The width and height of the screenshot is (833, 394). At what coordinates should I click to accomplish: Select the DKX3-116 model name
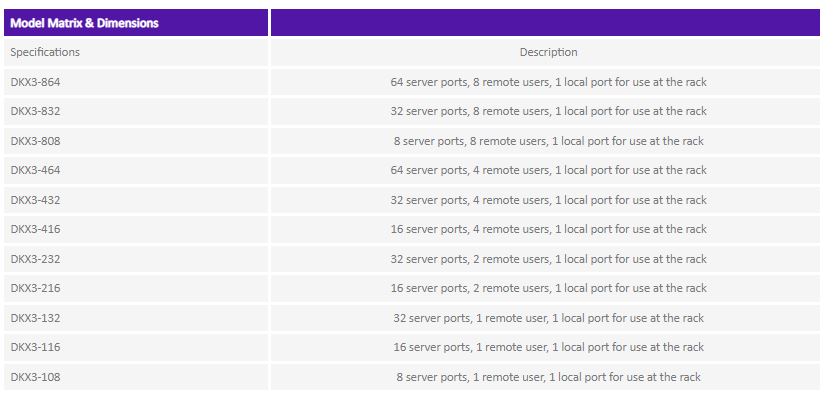click(x=35, y=347)
